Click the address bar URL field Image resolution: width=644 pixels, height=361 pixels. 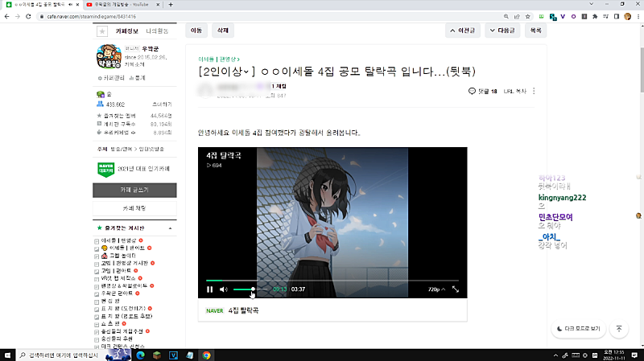coord(271,16)
